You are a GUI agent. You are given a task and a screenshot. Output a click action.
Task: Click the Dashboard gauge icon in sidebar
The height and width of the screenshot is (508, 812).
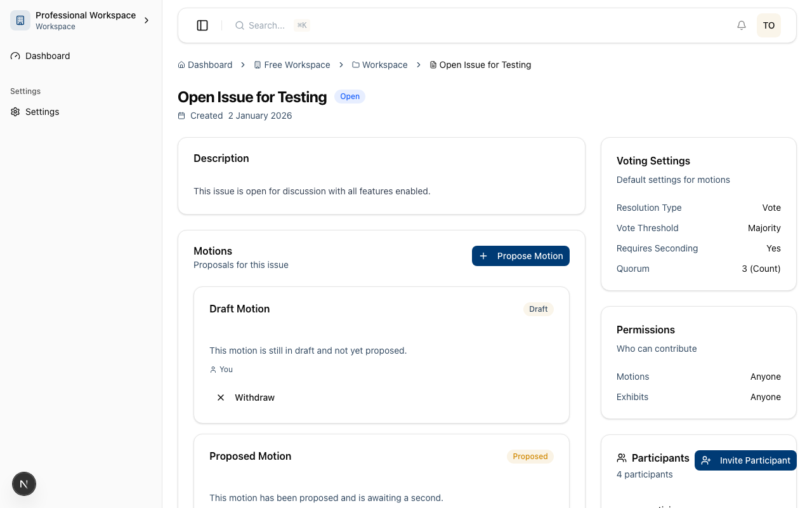[15, 56]
